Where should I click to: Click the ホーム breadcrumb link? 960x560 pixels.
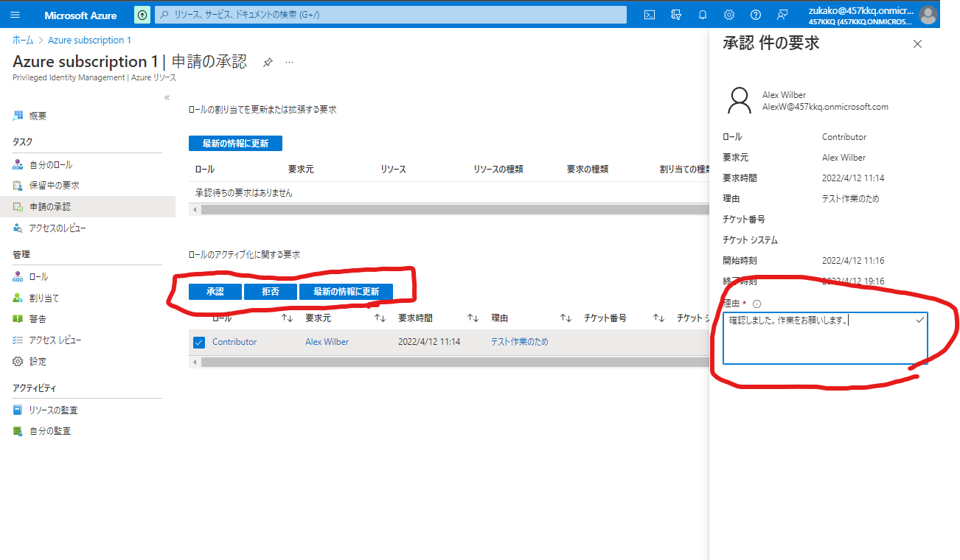pyautogui.click(x=23, y=41)
